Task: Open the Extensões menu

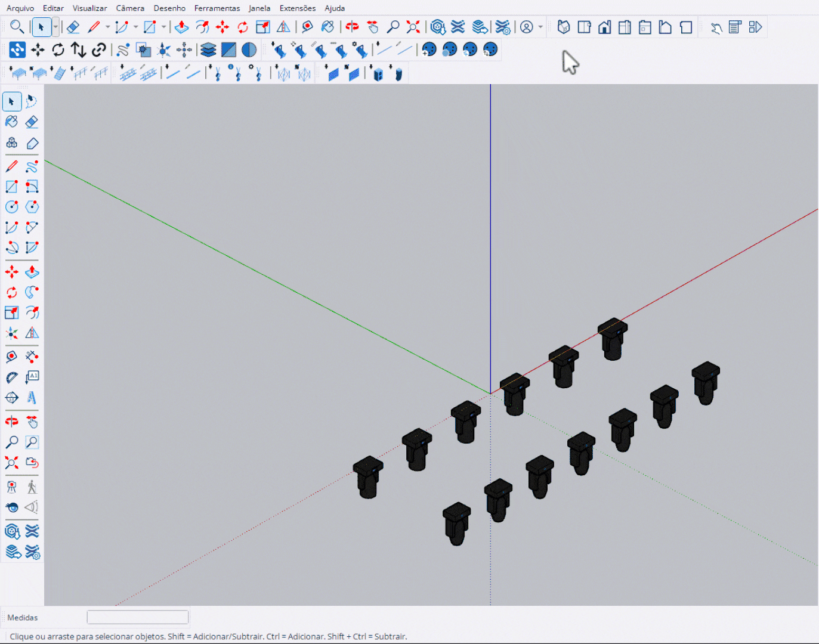Action: (297, 8)
